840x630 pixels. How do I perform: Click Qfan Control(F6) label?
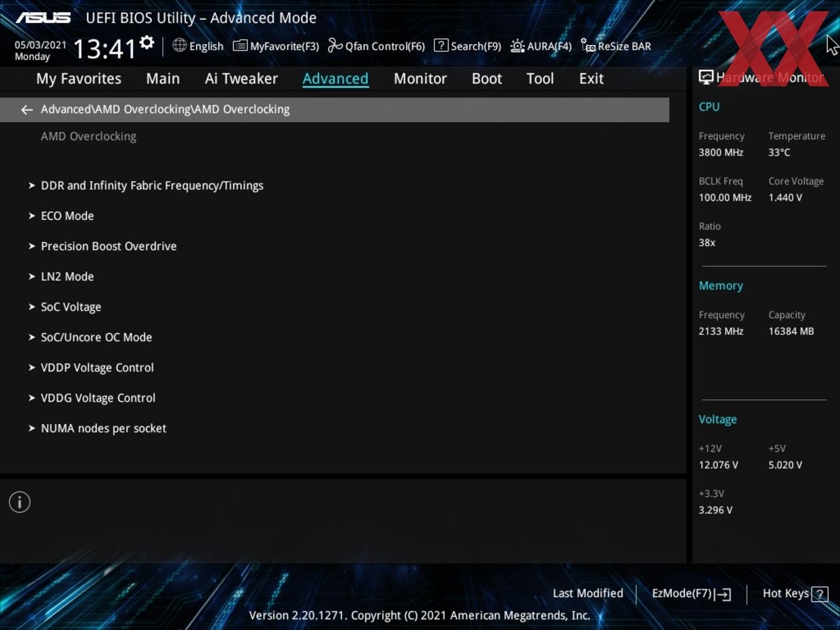[x=385, y=46]
